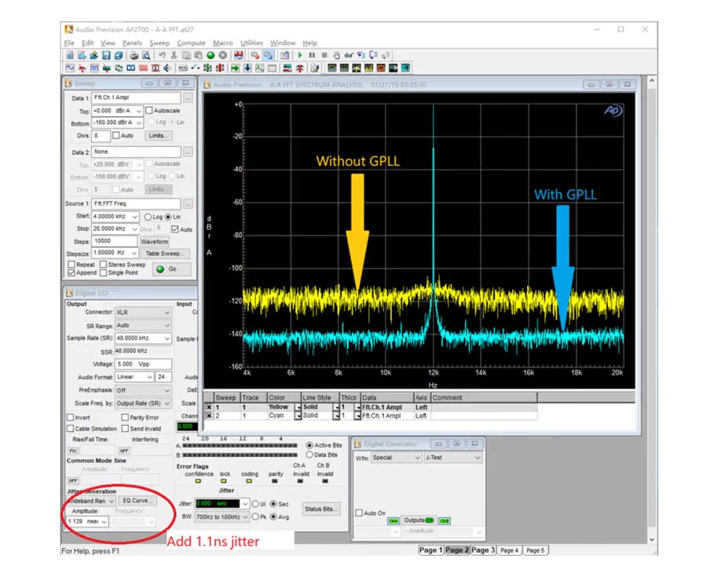The width and height of the screenshot is (707, 588).
Task: Enable the Auto On checkbox
Action: (359, 513)
